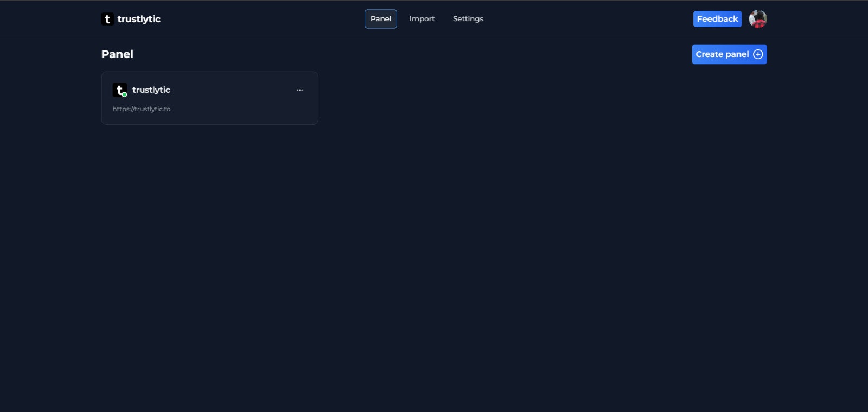Switch to the Import tab
This screenshot has height=412, width=868.
[422, 19]
